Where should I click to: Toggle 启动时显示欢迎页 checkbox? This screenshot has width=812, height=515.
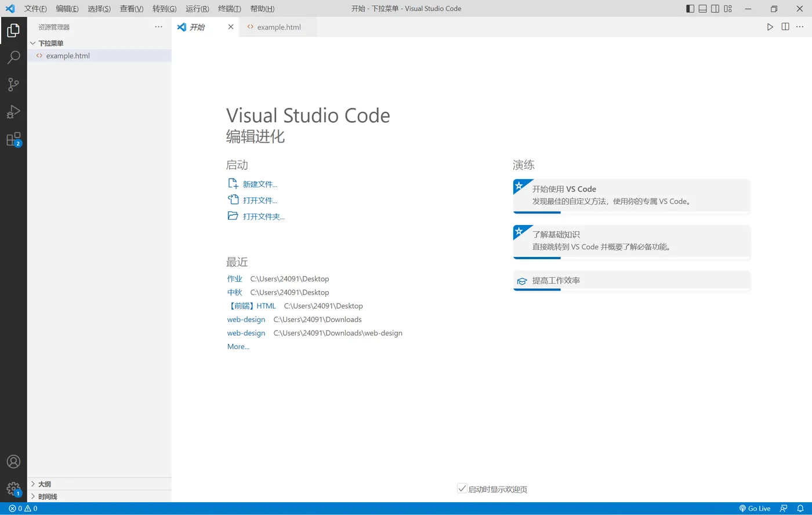[462, 489]
